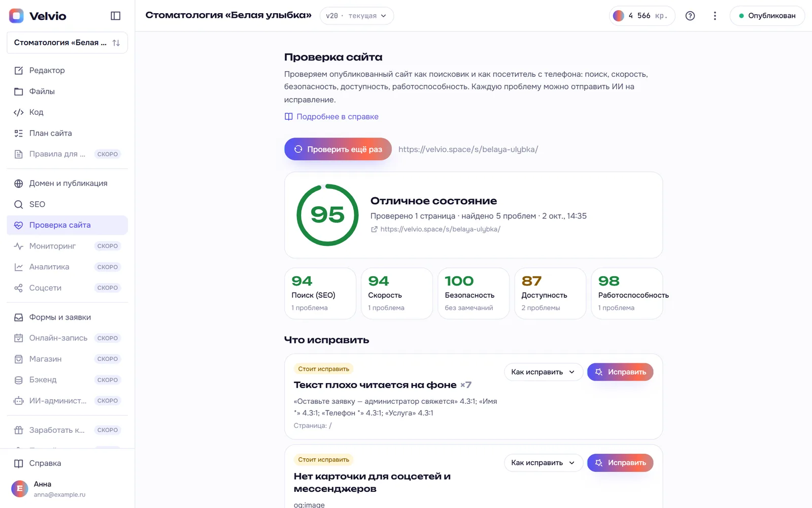This screenshot has height=508, width=812.
Task: Click the Аналитика chart icon
Action: (19, 267)
